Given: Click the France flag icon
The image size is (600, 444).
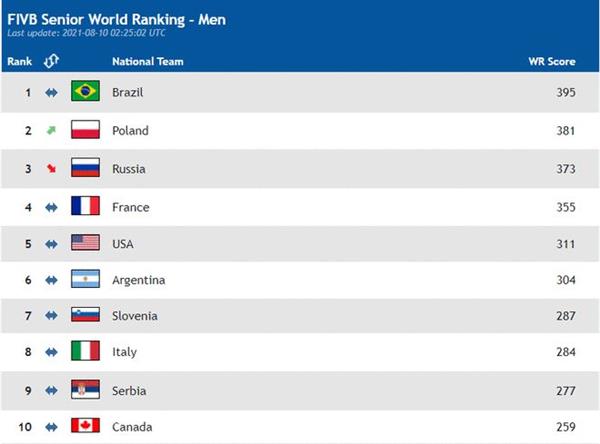Looking at the screenshot, I should point(85,206).
